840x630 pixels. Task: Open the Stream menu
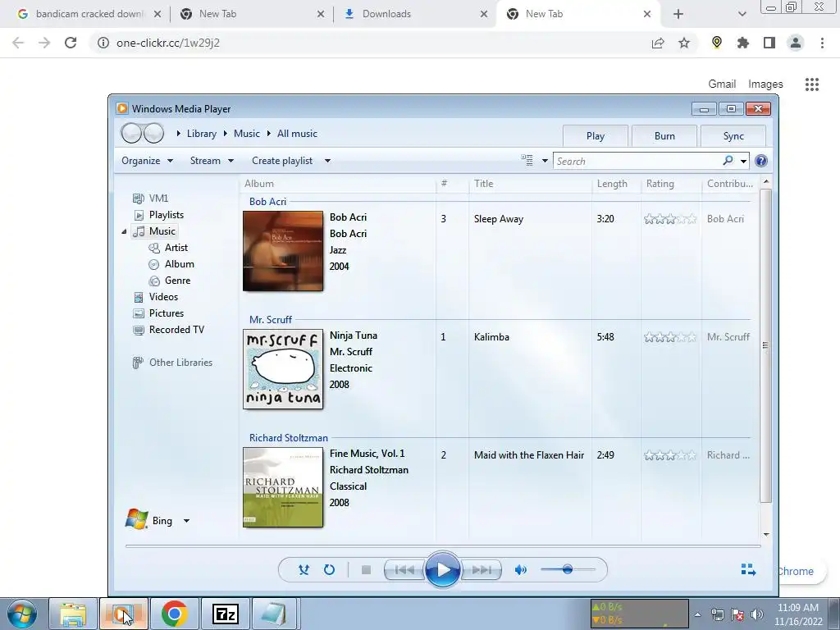click(212, 161)
